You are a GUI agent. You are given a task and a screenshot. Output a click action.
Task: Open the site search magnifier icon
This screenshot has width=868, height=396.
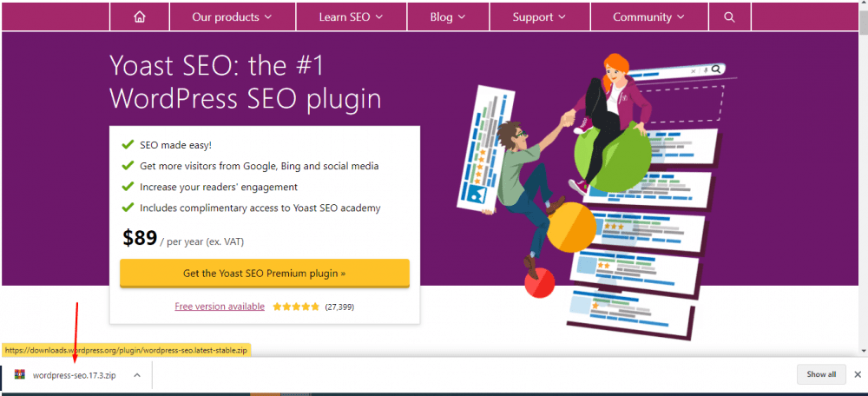click(730, 17)
